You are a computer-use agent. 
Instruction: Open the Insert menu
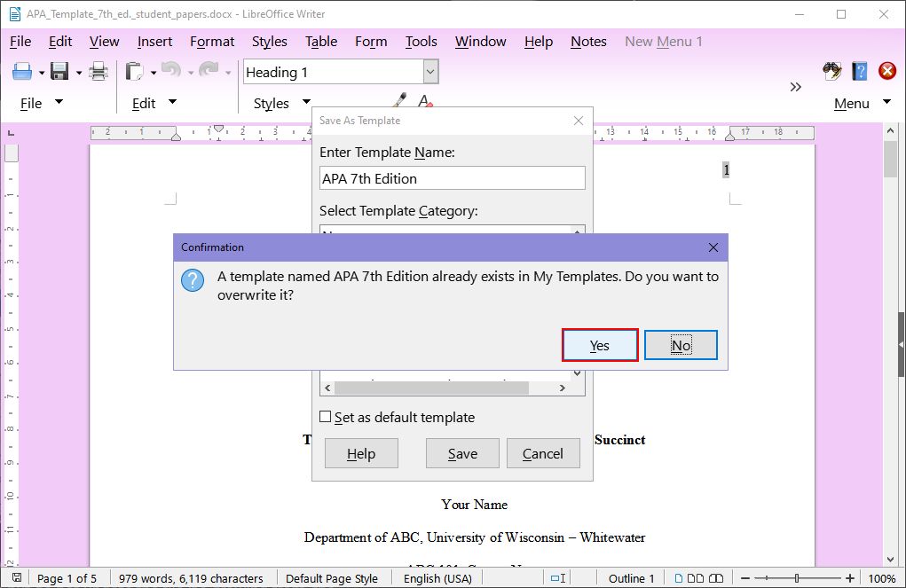[x=155, y=42]
